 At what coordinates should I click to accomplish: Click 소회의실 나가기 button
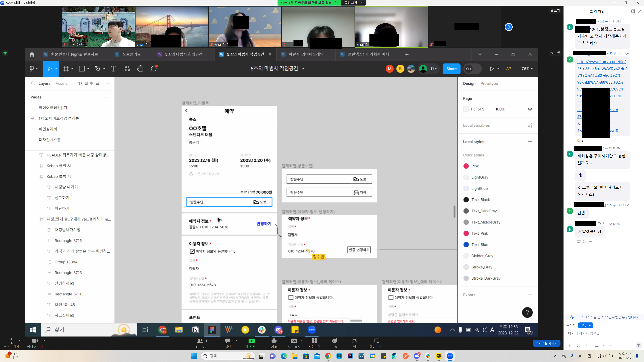pyautogui.click(x=546, y=343)
